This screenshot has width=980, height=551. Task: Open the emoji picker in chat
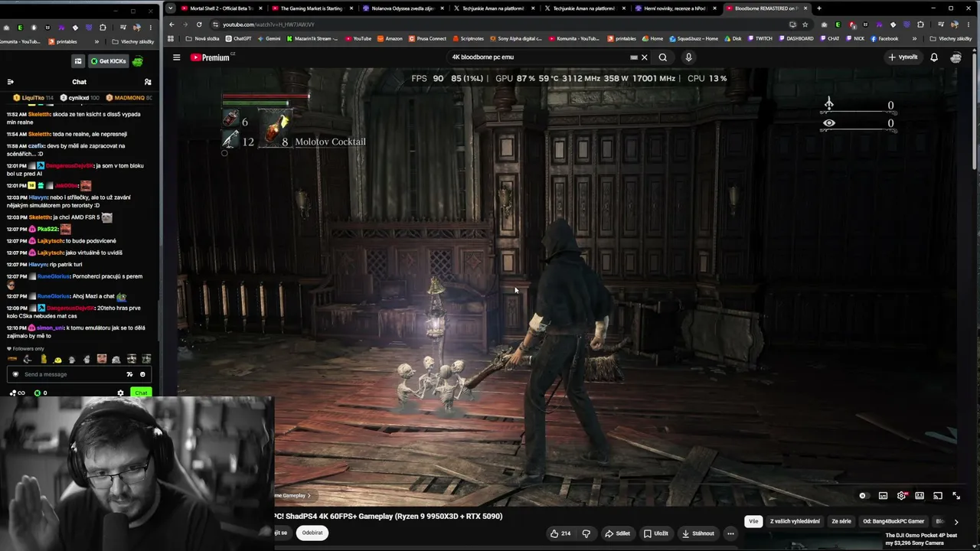click(x=142, y=374)
